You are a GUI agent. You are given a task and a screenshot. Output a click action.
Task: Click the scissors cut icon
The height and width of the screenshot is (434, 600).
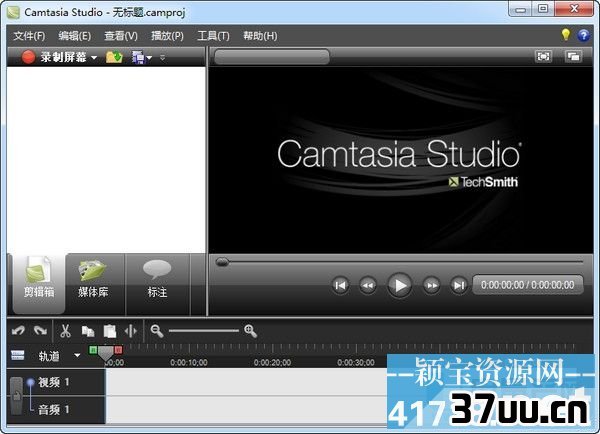(65, 331)
